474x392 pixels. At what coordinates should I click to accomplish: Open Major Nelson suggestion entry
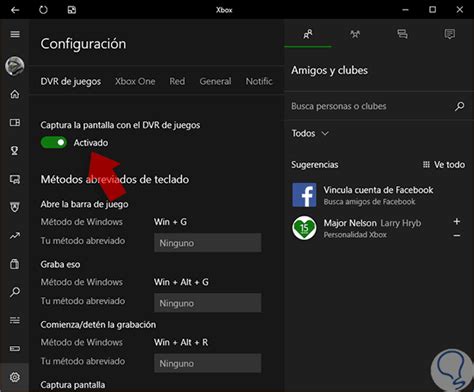(x=378, y=228)
